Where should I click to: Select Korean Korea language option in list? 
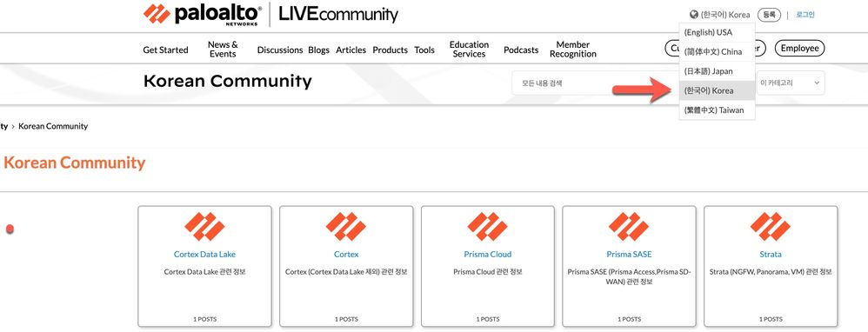coord(717,90)
